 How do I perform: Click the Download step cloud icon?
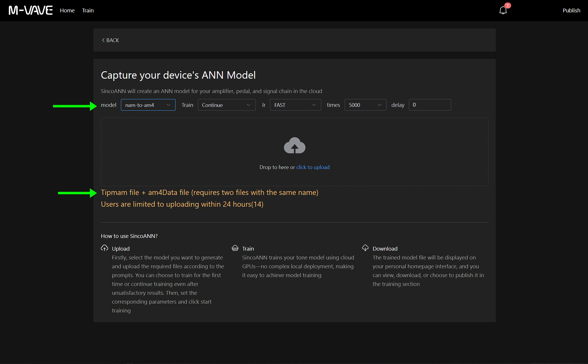coord(365,248)
